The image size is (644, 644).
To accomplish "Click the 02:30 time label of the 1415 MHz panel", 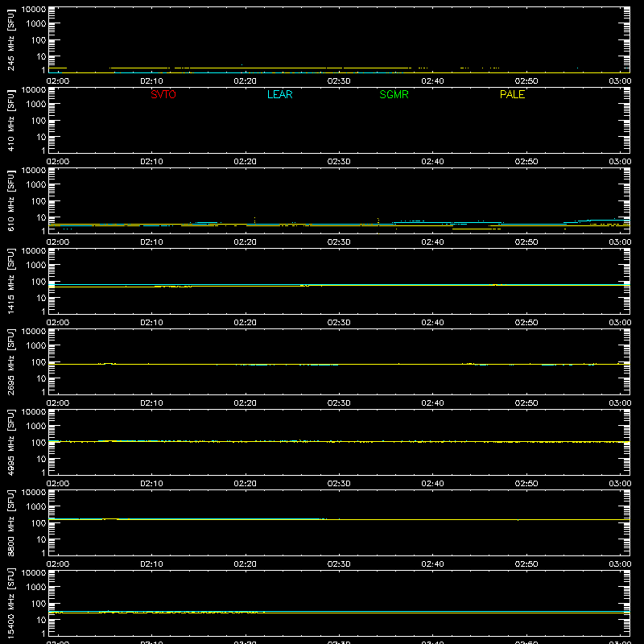I will [x=339, y=323].
